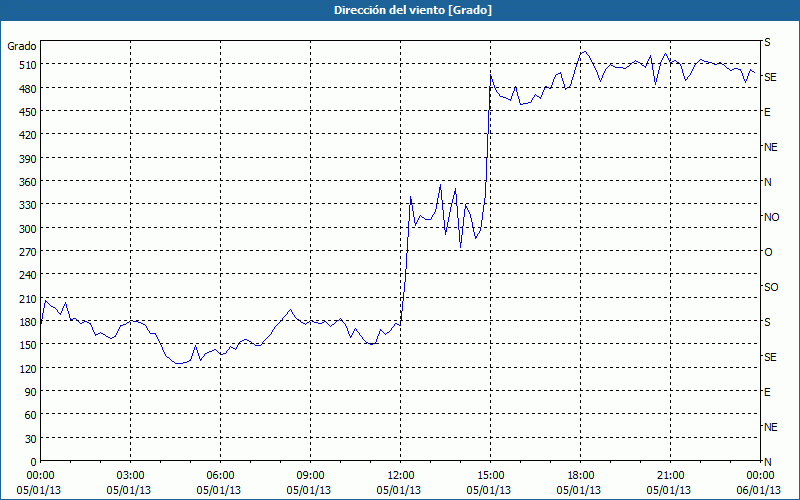Image resolution: width=800 pixels, height=500 pixels.
Task: Pick the 05/01/13 date under 12:00
Action: (x=399, y=490)
